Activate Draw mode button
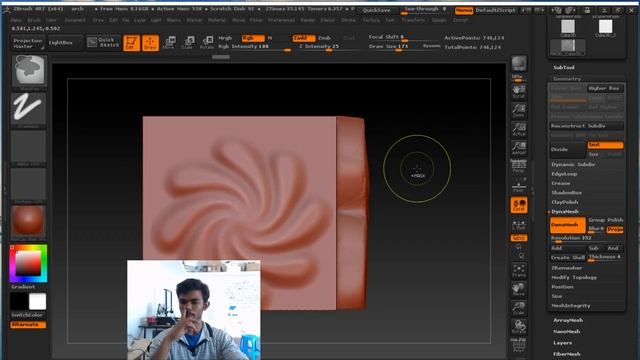This screenshot has width=640, height=360. click(x=150, y=43)
